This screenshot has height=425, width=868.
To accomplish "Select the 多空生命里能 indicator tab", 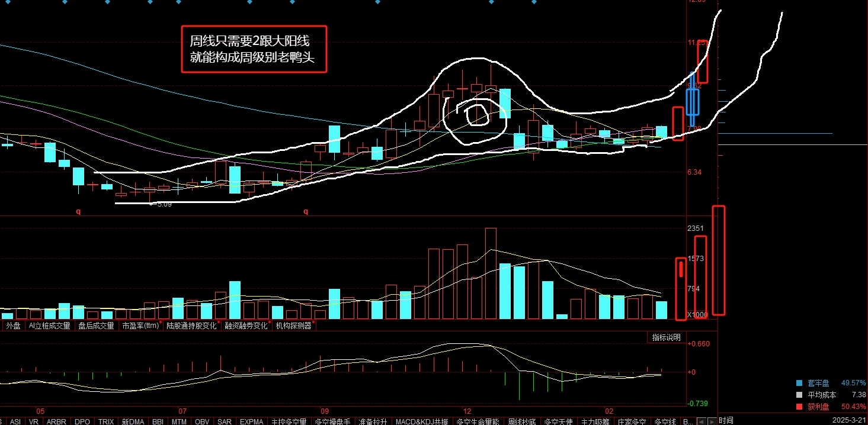I will [479, 421].
